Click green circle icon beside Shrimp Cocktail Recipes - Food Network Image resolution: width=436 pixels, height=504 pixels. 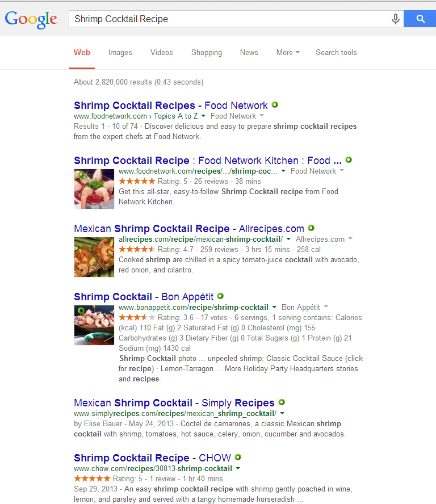click(275, 105)
